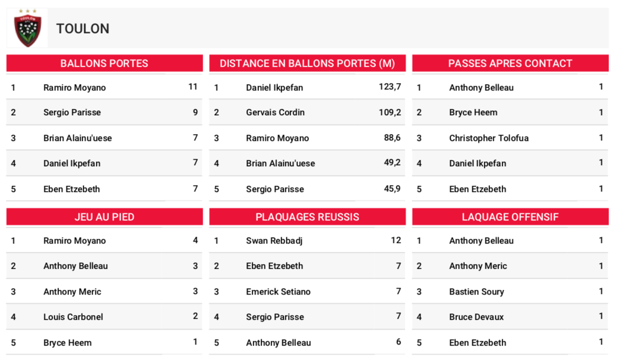Image resolution: width=619 pixels, height=364 pixels.
Task: Click Ramiro Moyano in Ballons Portes
Action: [75, 87]
